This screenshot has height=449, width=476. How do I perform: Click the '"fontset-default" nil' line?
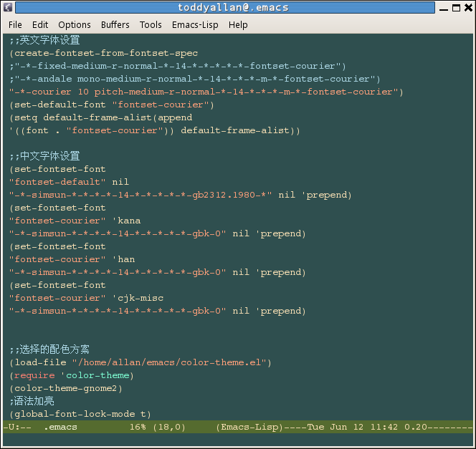(69, 182)
